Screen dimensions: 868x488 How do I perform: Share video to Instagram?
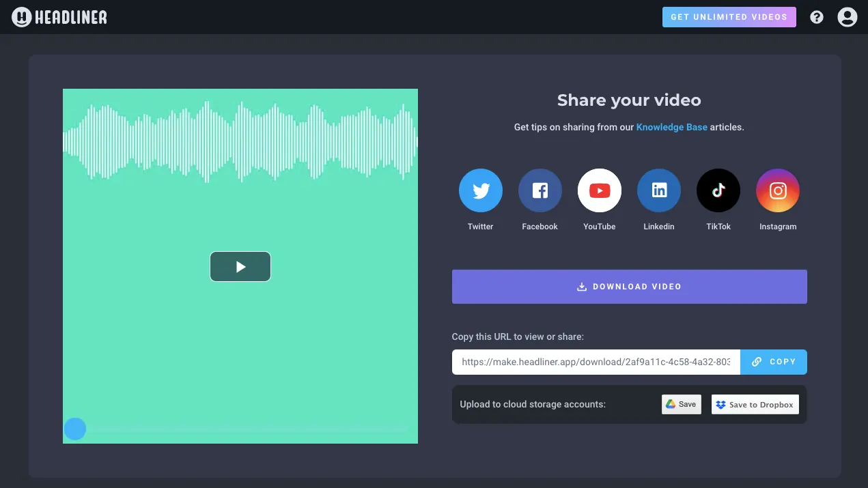(x=778, y=190)
